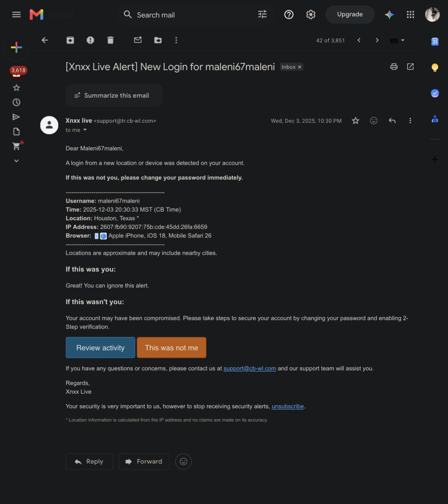This screenshot has height=504, width=448.
Task: Expand the 'to me' recipient details
Action: (x=85, y=130)
